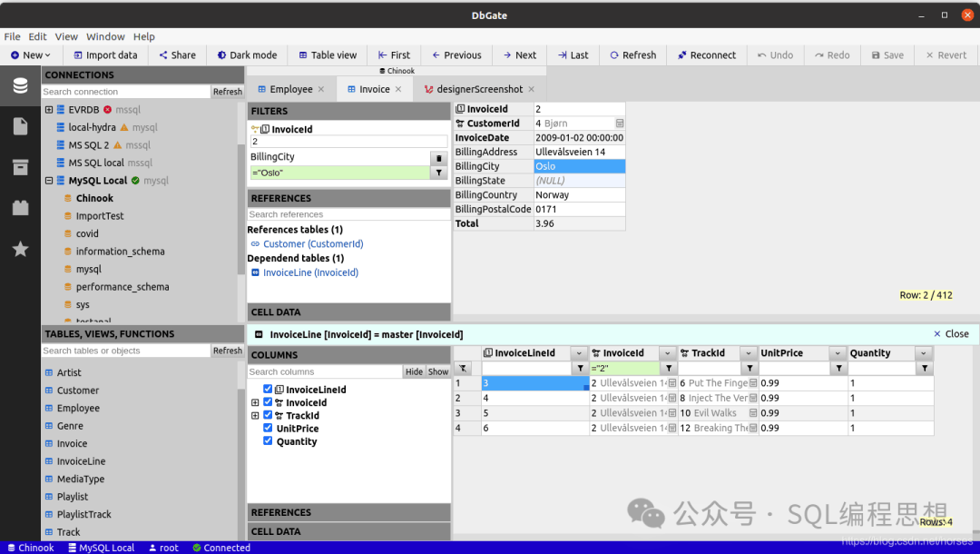This screenshot has height=554, width=980.
Task: Click the Search references input field
Action: [348, 213]
